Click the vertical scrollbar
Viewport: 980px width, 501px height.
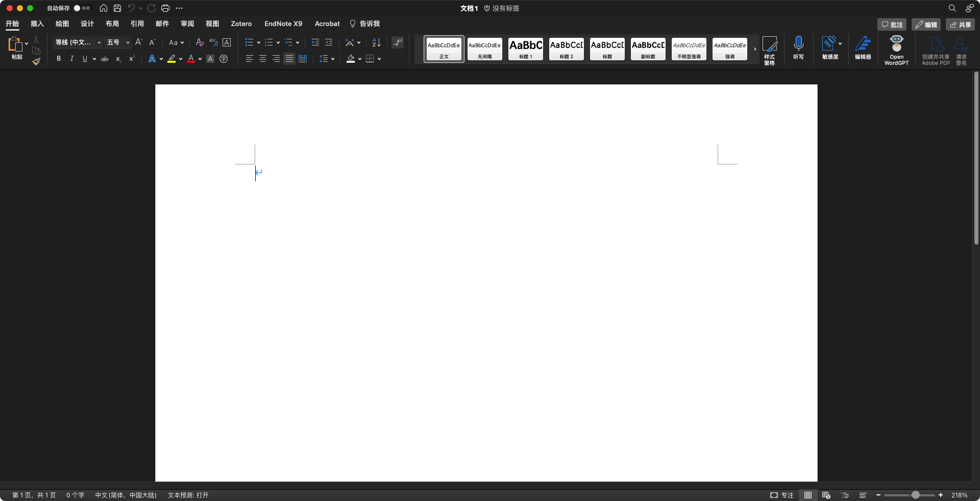coord(976,158)
